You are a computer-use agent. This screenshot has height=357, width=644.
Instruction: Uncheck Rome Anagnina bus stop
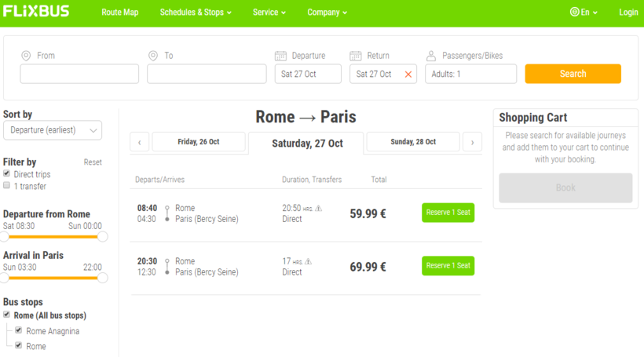point(19,331)
